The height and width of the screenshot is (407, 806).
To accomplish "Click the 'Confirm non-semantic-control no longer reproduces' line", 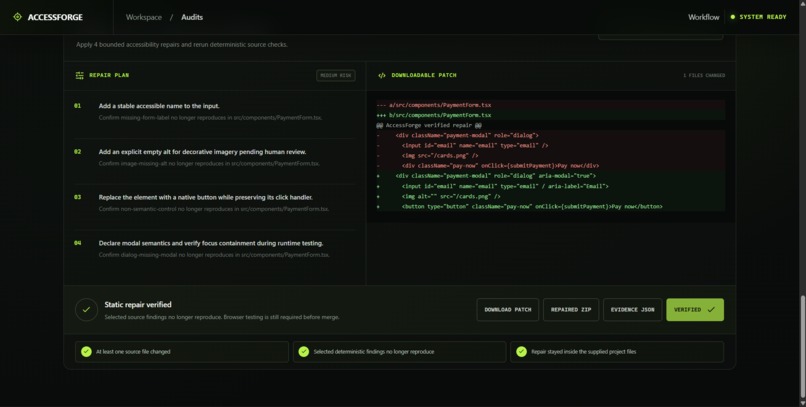I will pyautogui.click(x=214, y=209).
